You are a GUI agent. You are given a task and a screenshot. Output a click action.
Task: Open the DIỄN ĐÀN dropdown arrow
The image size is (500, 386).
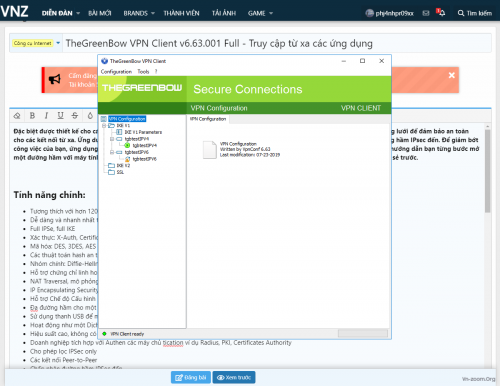pos(78,13)
